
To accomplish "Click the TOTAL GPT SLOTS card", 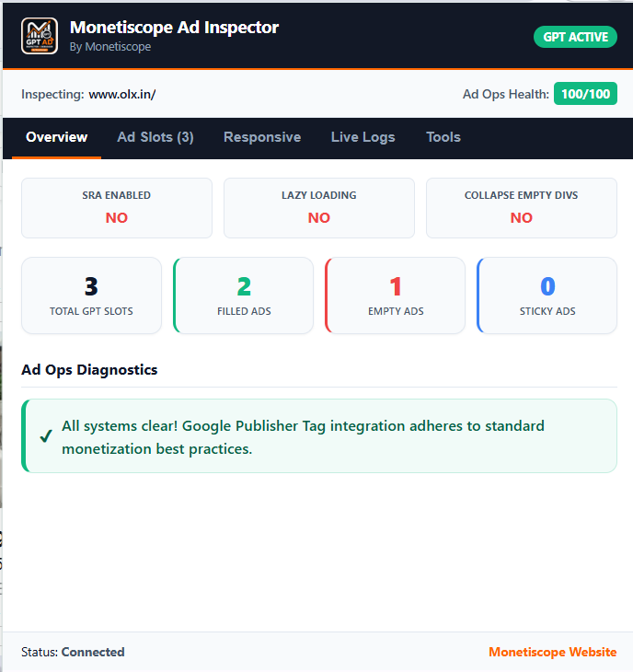I will pyautogui.click(x=91, y=295).
